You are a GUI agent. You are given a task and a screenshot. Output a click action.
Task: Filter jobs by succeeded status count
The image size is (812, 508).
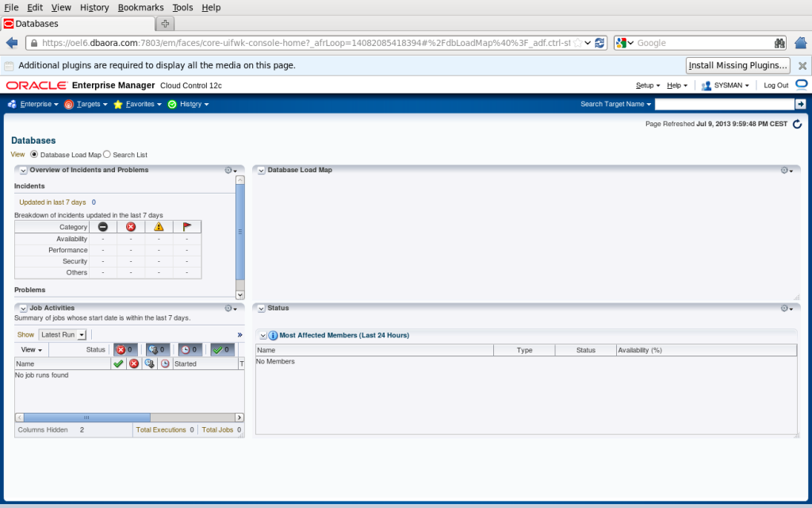pos(222,350)
